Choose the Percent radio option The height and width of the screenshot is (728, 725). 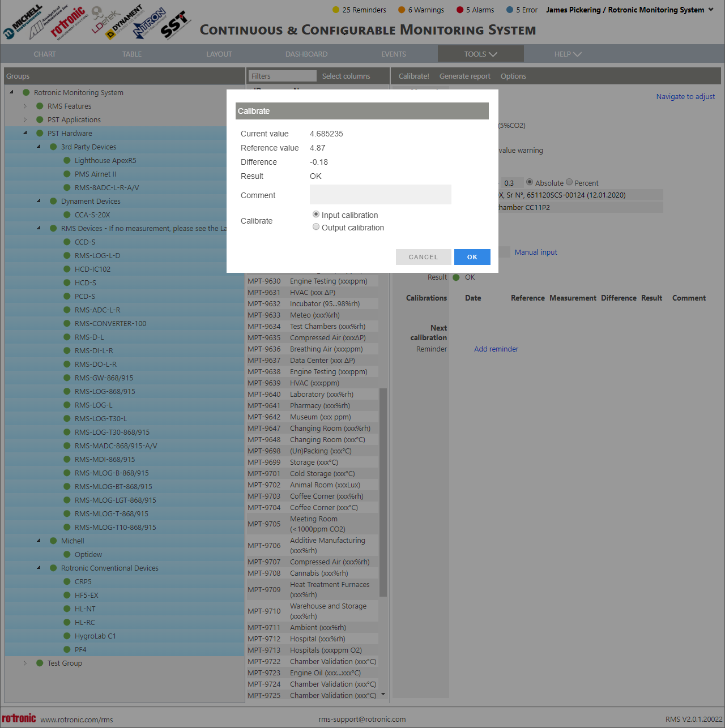tap(569, 182)
